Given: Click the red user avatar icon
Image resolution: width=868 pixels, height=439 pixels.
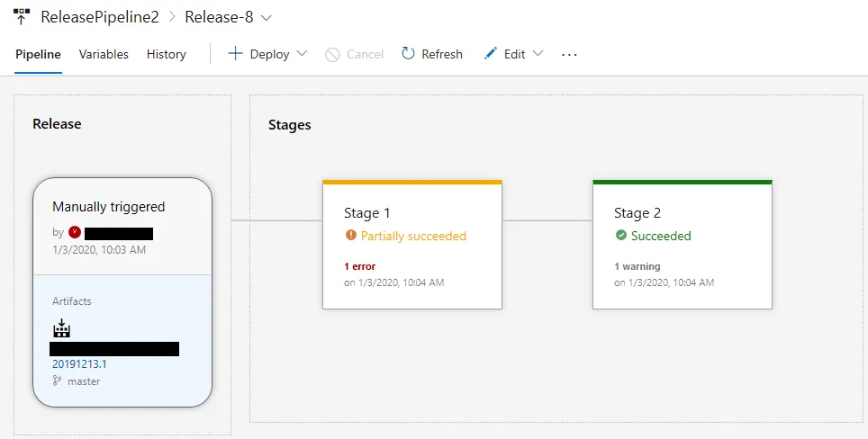Looking at the screenshot, I should [75, 232].
